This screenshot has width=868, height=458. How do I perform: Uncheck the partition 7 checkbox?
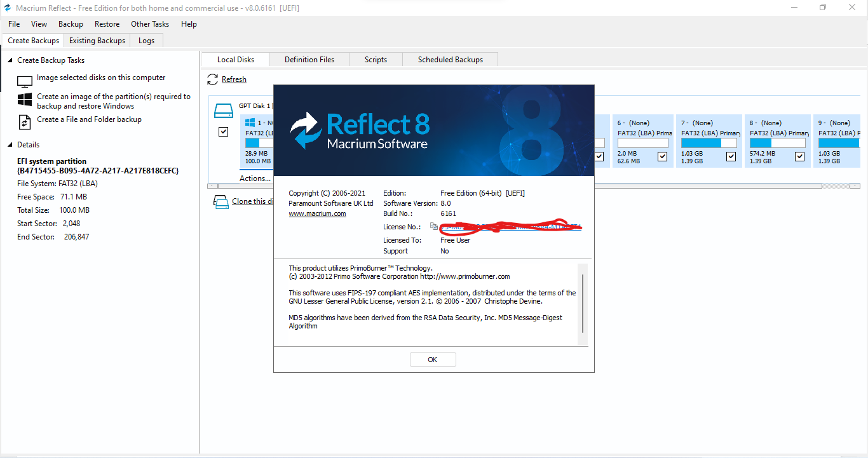point(731,156)
